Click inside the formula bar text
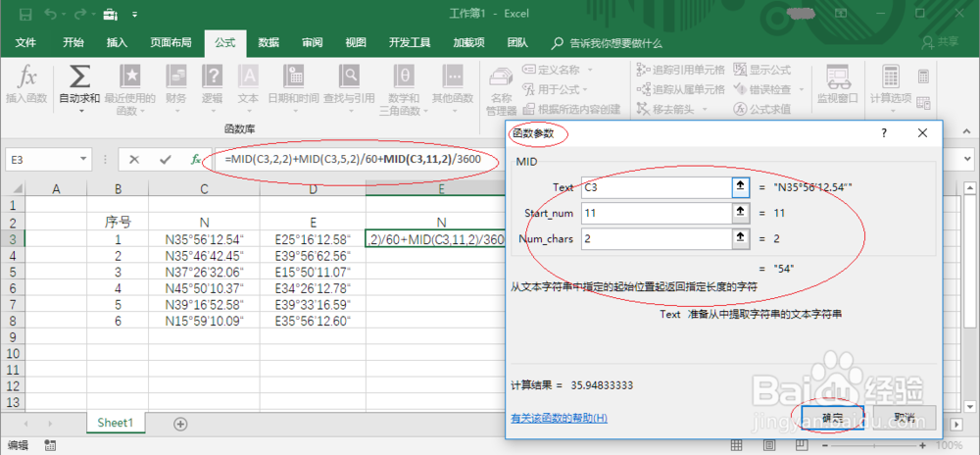Screen dimensions: 980x455 (x=353, y=160)
